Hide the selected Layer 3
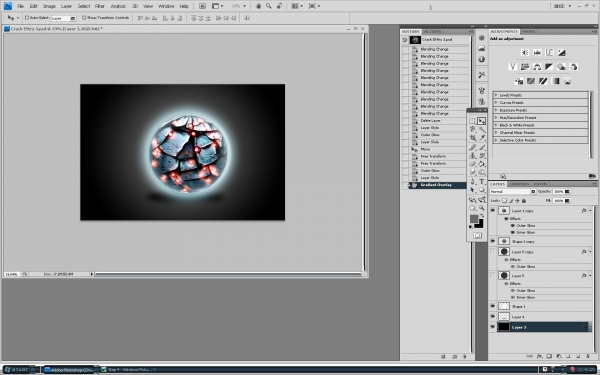600x375 pixels. click(493, 327)
